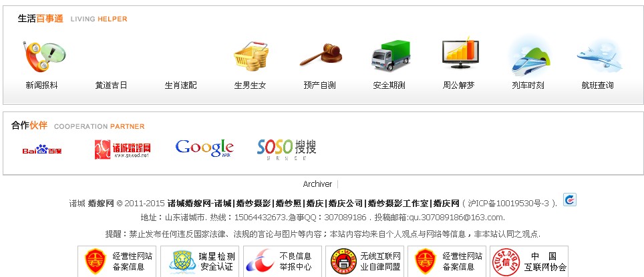Click the 无线互联网业自律同盟 badge
Screen dimensions: 644x277
coord(365,262)
